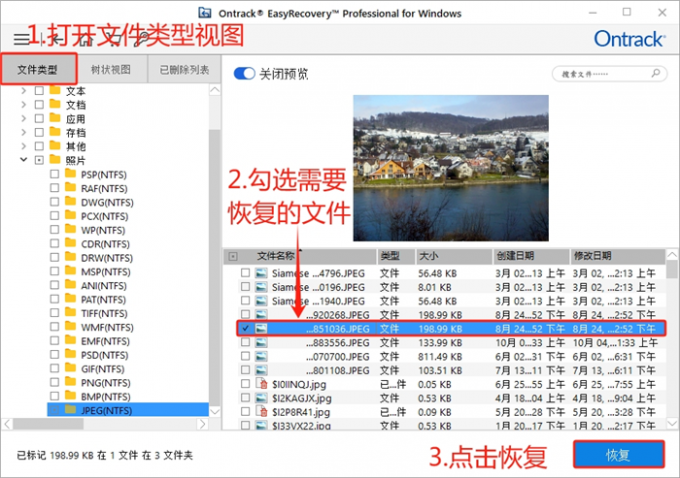The image size is (680, 478).
Task: Select the CDR(NTFS) tree item
Action: pyautogui.click(x=105, y=244)
